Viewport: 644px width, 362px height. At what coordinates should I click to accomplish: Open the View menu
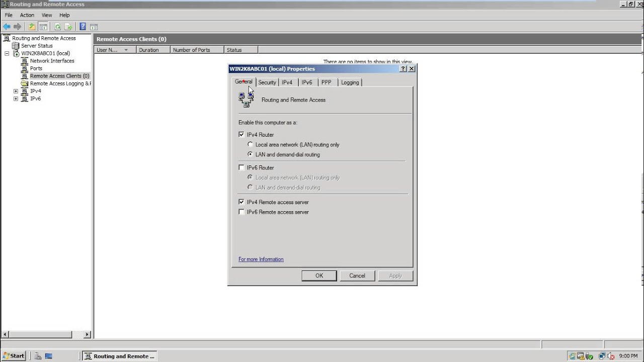click(47, 15)
